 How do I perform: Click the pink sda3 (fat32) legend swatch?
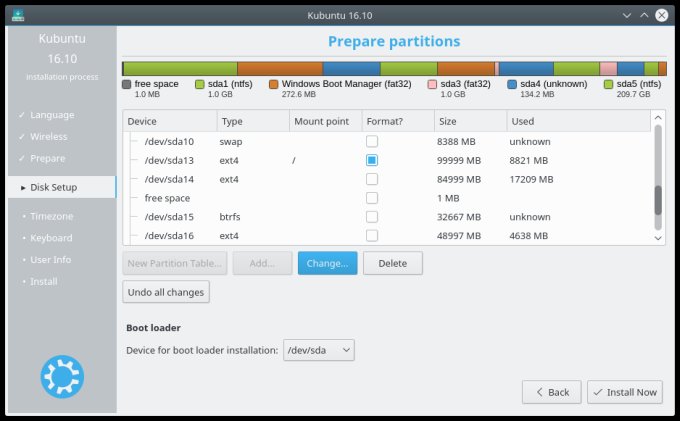[x=432, y=84]
